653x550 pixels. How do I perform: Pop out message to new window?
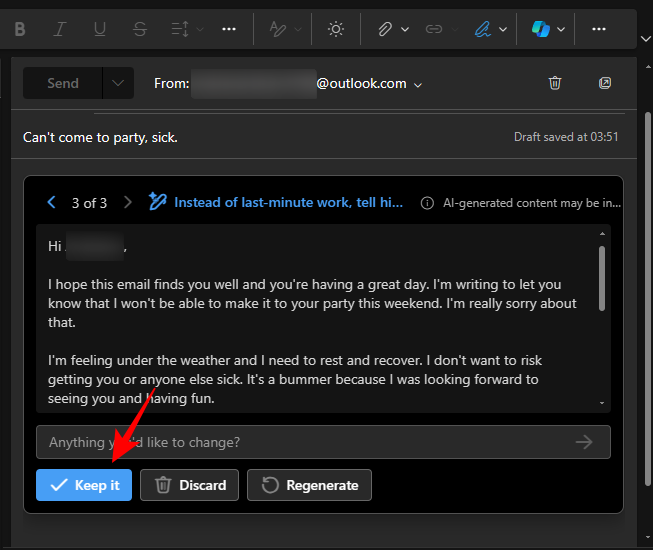pyautogui.click(x=605, y=83)
